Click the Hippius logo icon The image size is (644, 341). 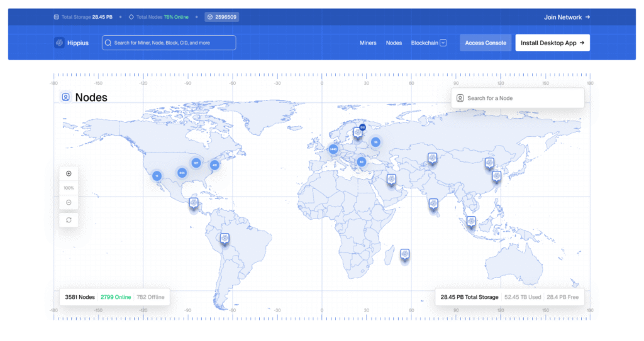click(x=60, y=43)
